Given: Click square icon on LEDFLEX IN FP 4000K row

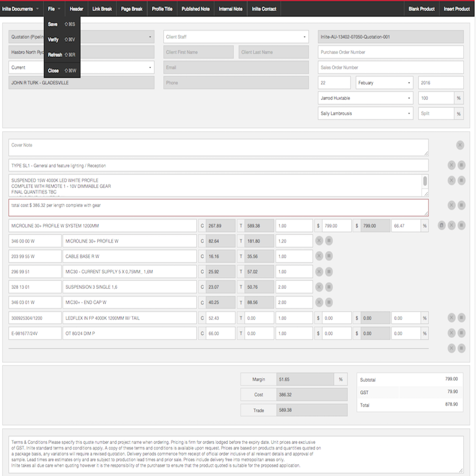Looking at the screenshot, I should (x=461, y=318).
